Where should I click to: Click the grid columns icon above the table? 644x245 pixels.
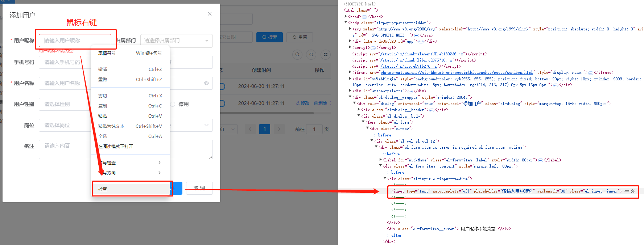(x=326, y=55)
